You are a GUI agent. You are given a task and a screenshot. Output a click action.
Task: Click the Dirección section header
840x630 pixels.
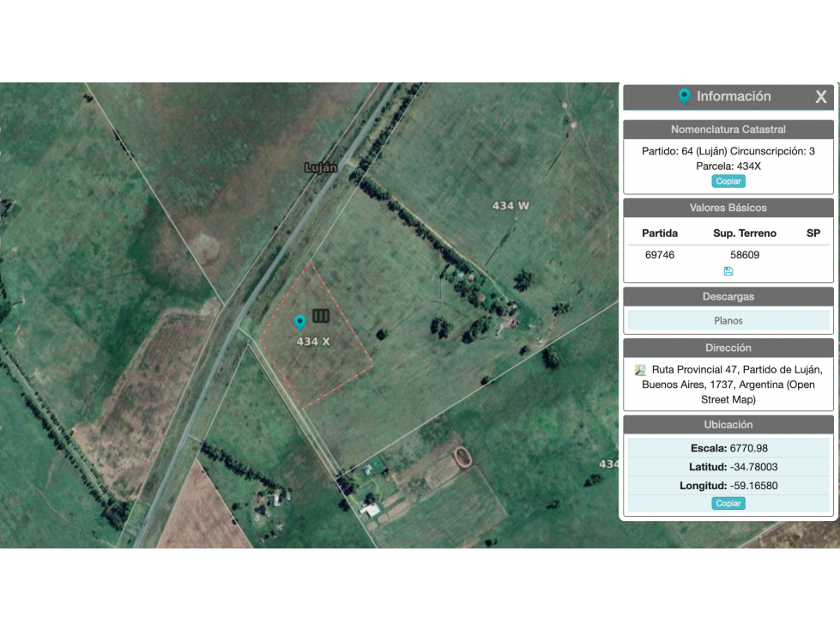point(728,348)
